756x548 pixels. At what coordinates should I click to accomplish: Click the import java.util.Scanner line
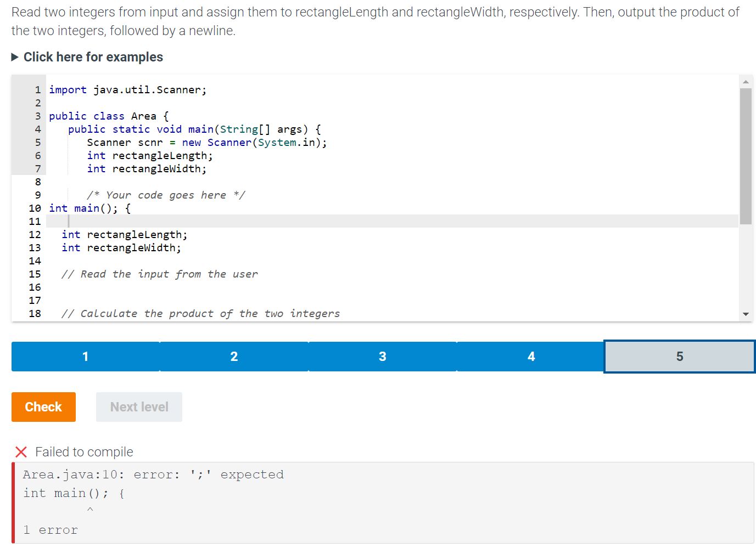click(x=128, y=90)
